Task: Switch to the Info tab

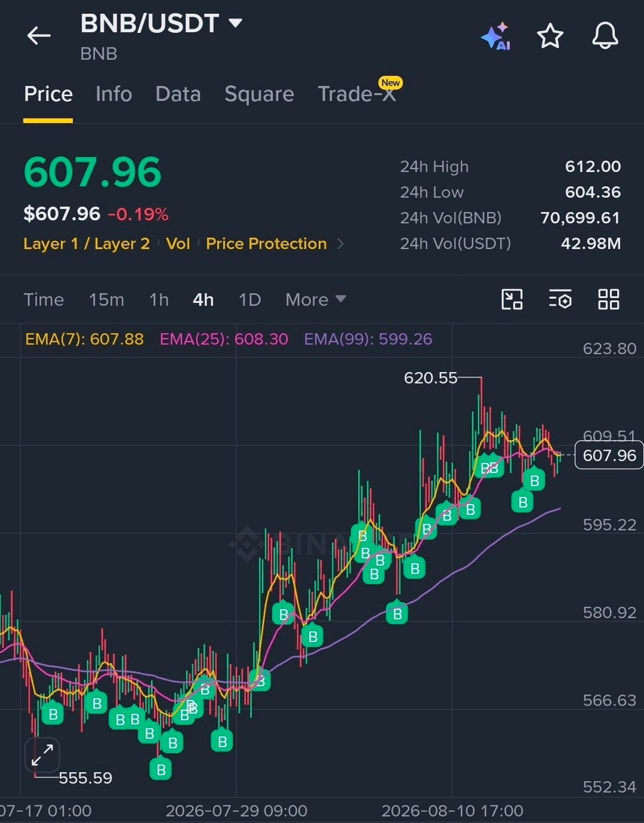Action: [113, 94]
